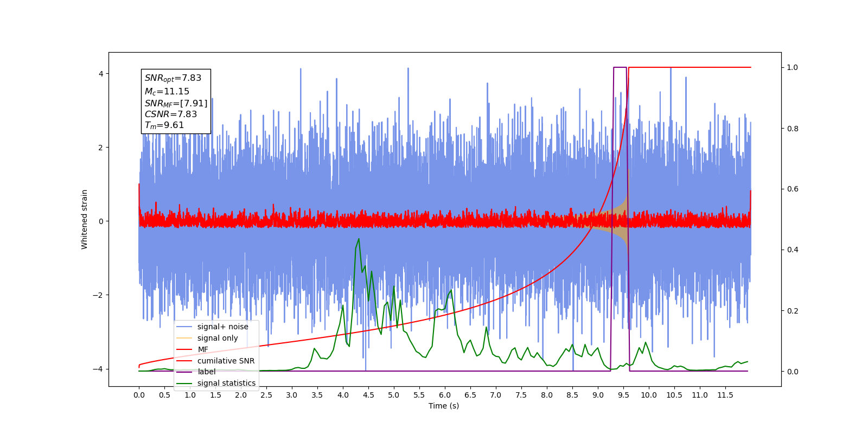The image size is (868, 434).
Task: Click the SNRopt=7.83 annotation text
Action: (x=173, y=78)
